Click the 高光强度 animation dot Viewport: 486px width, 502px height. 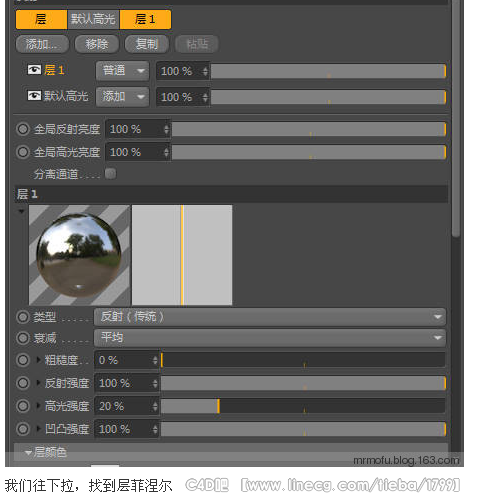[23, 406]
